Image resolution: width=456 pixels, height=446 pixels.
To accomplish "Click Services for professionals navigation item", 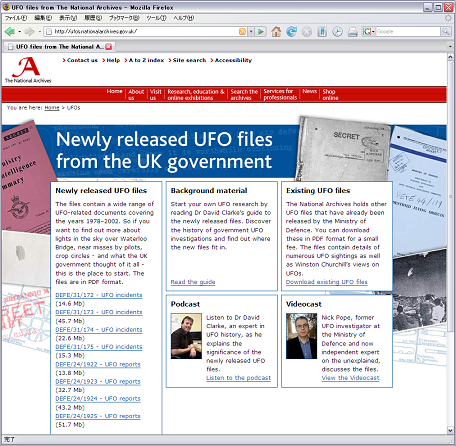I will tap(280, 95).
